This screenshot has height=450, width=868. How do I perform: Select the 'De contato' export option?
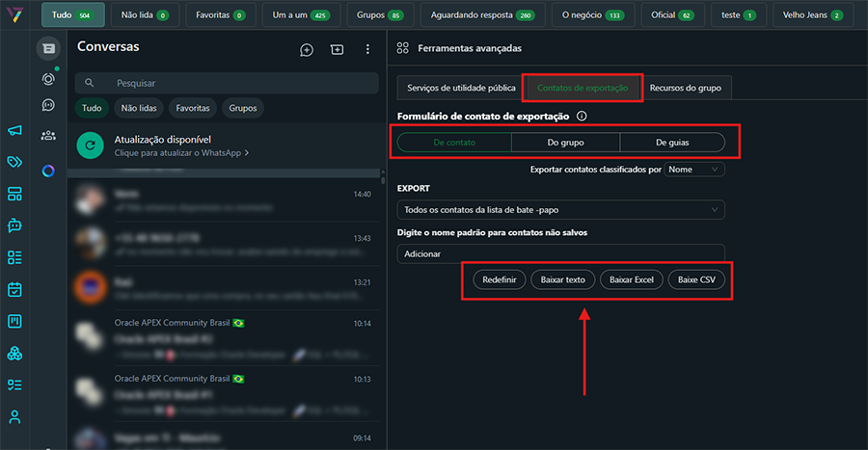[x=454, y=143]
